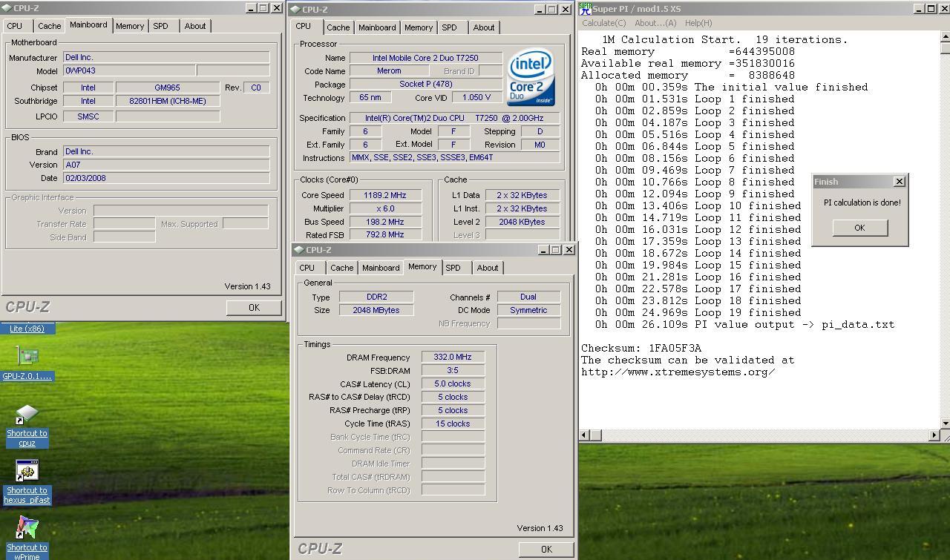Open Cache tab in Memory window
950x560 pixels.
coord(342,268)
